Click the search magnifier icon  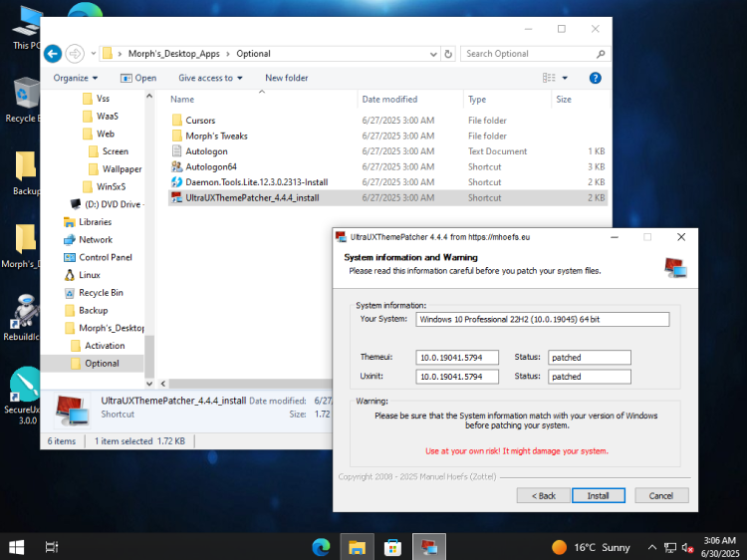point(601,54)
